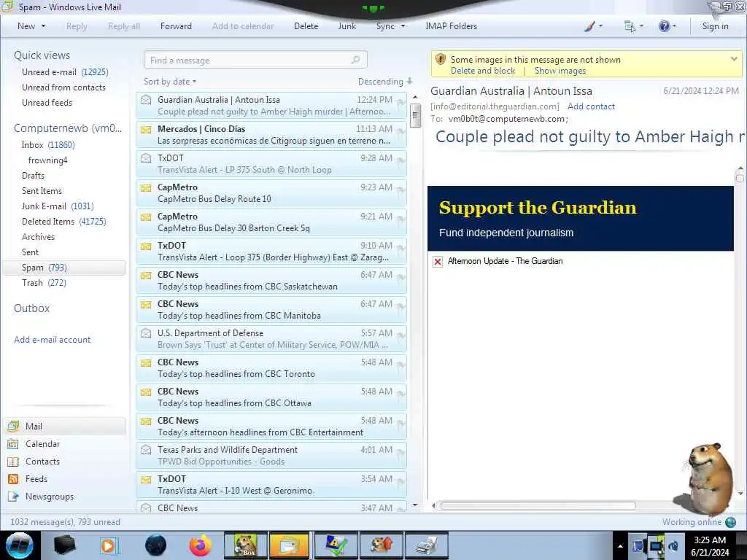The width and height of the screenshot is (747, 560).
Task: Click the Calendar icon in navigation shortcuts
Action: tap(13, 444)
